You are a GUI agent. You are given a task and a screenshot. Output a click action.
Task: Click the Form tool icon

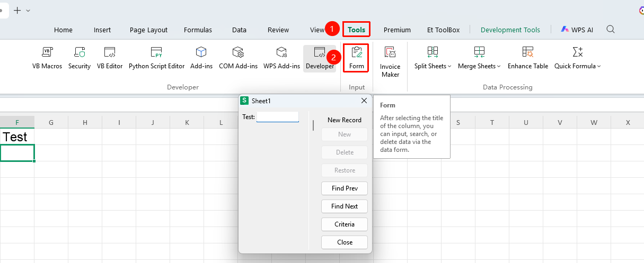point(357,58)
